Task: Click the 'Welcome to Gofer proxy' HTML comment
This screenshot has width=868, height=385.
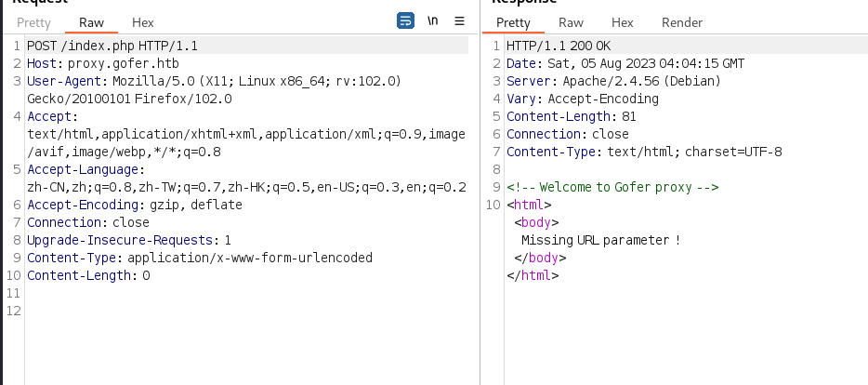Action: 612,187
